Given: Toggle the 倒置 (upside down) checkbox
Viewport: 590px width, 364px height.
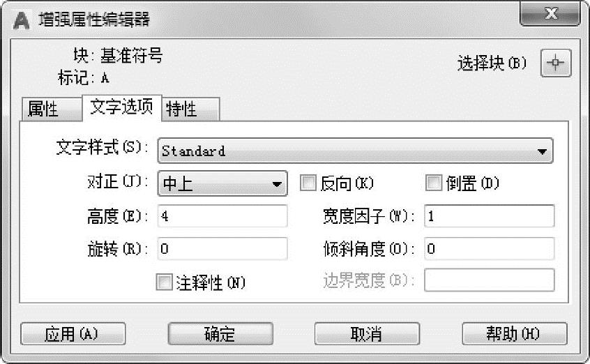Looking at the screenshot, I should tap(434, 183).
